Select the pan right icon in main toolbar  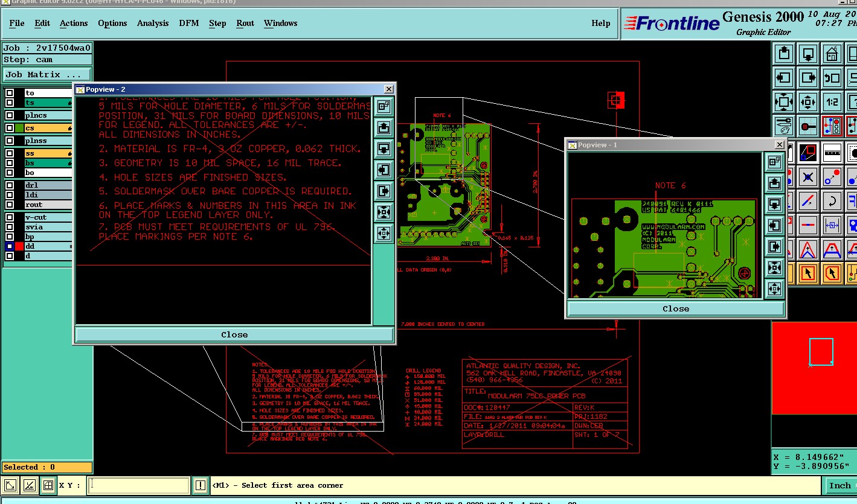pos(808,78)
